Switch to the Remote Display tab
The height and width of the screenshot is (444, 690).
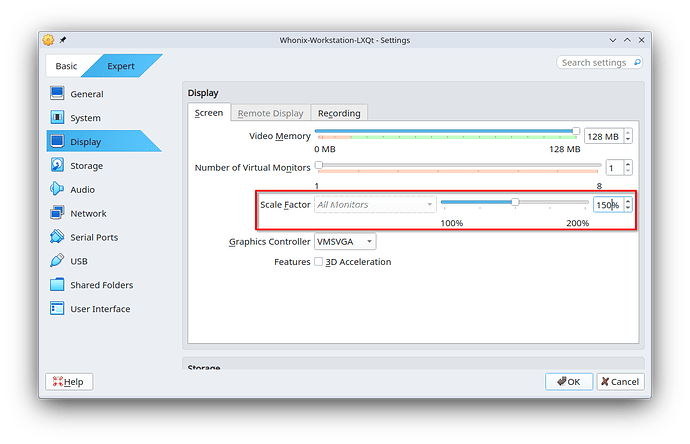click(270, 113)
